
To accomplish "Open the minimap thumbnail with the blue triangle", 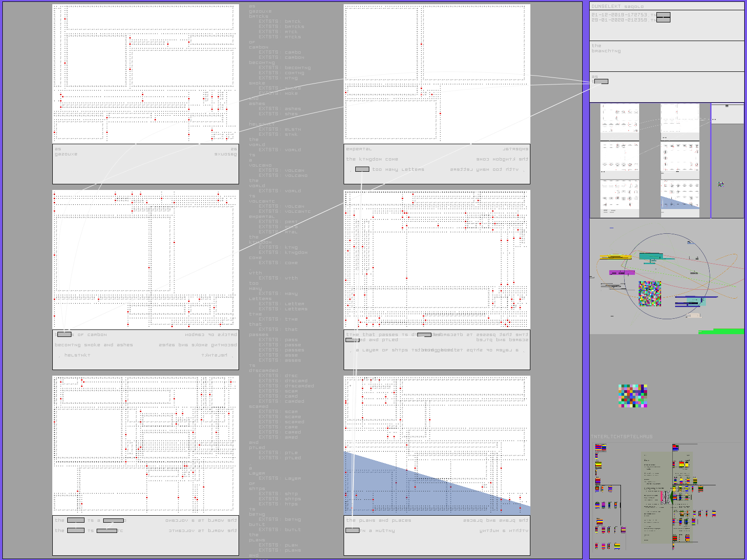I will (x=680, y=199).
